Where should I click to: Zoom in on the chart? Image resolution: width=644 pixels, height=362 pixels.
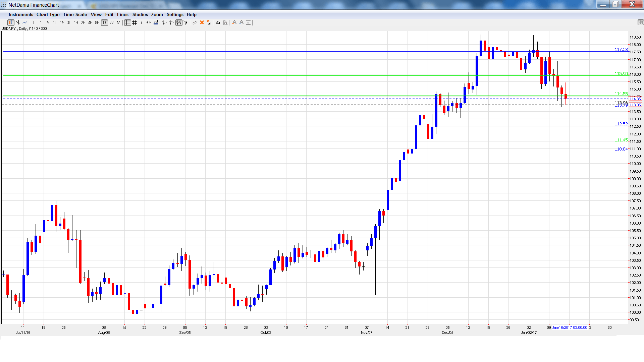(x=234, y=22)
